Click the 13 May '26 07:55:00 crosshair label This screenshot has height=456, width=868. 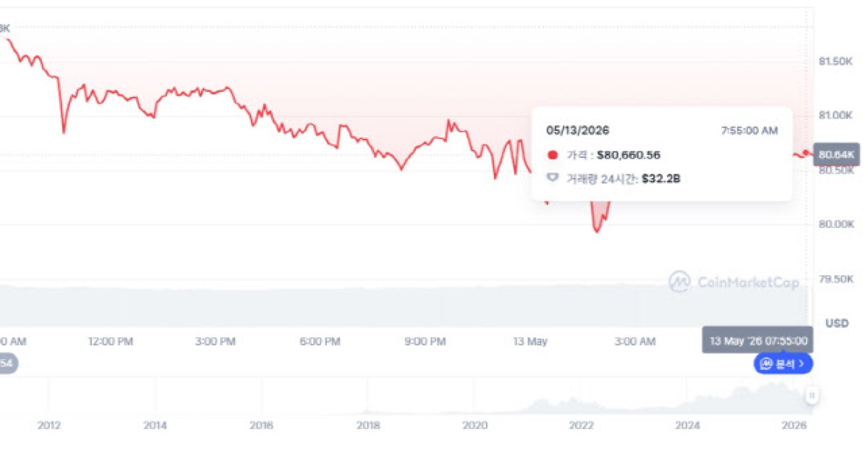[757, 340]
